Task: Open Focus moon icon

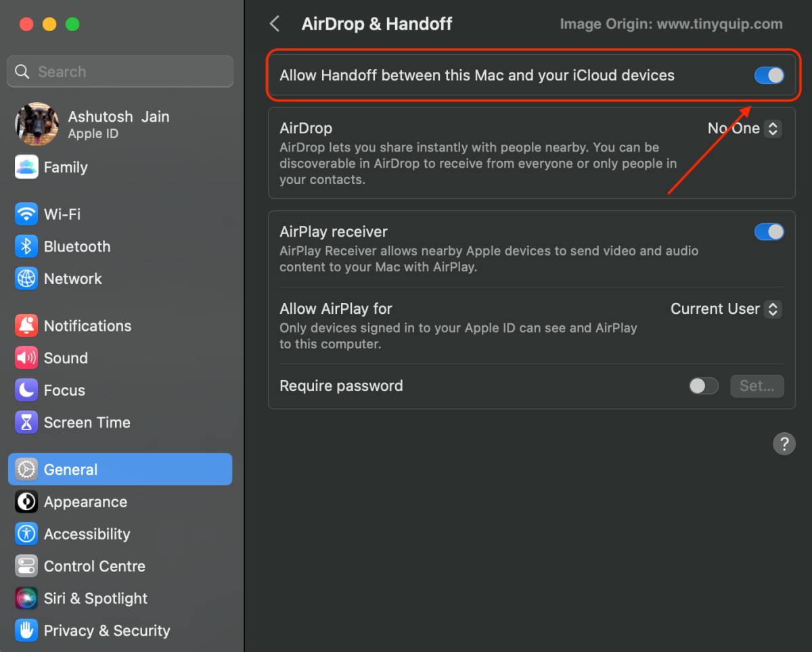Action: click(26, 390)
